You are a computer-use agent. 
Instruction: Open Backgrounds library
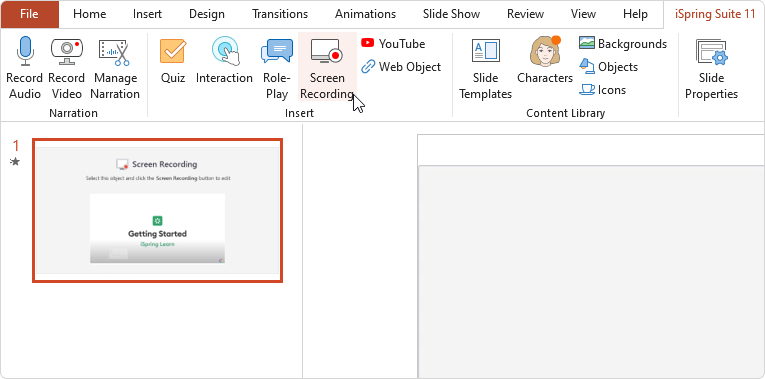pyautogui.click(x=623, y=43)
